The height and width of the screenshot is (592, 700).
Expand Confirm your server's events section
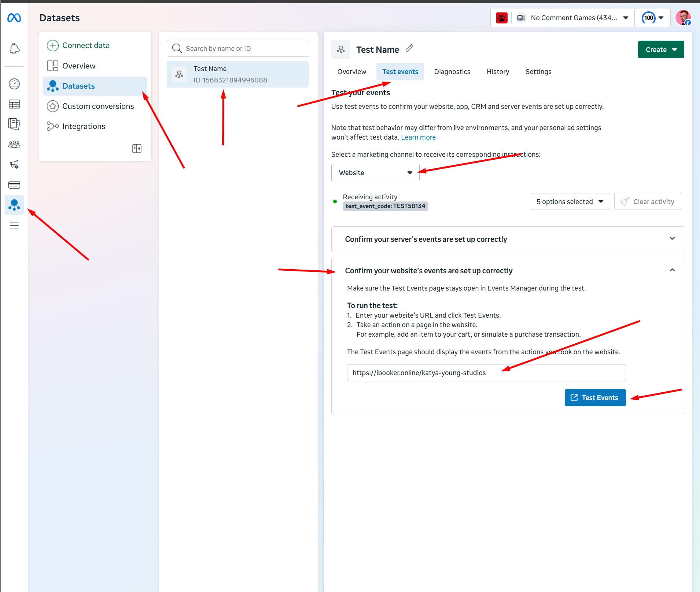tap(508, 239)
